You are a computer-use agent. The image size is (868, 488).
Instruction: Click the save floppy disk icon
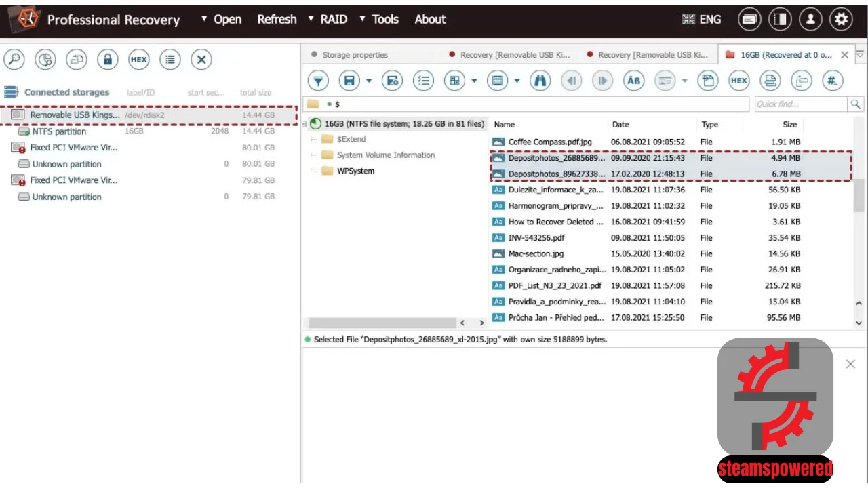[x=349, y=81]
